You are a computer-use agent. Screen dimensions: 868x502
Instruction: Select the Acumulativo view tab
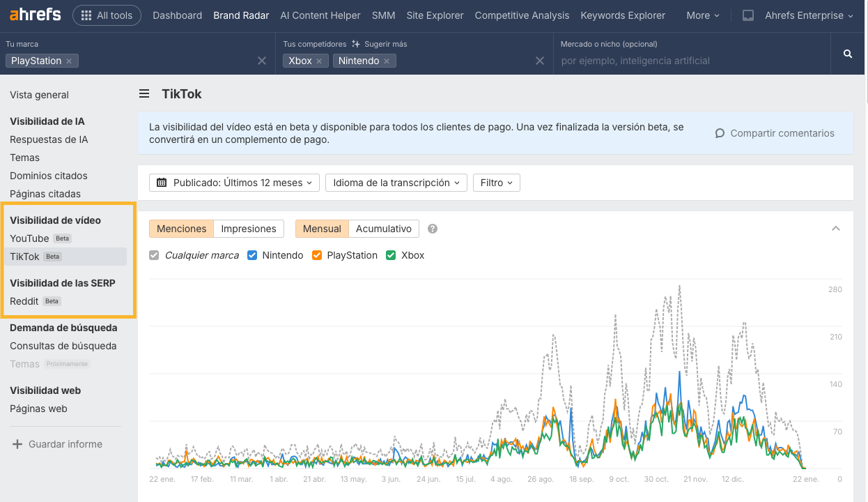[385, 228]
